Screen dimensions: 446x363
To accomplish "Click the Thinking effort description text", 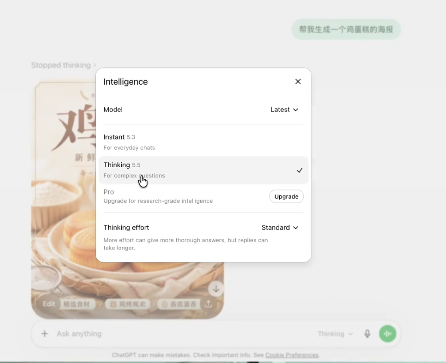I will tap(186, 244).
